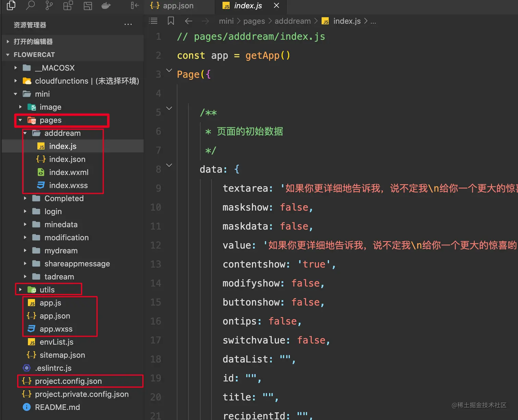Expand the 打开的编辑器 section
The width and height of the screenshot is (518, 420).
tap(73, 41)
